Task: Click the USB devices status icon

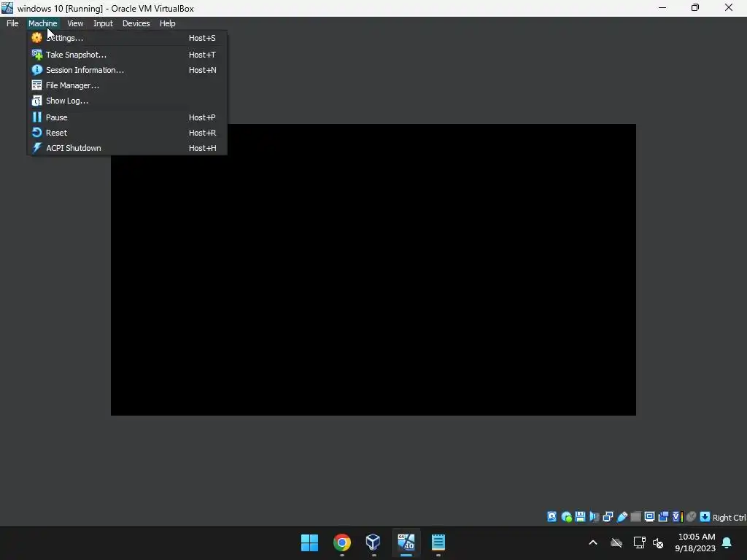Action: click(x=622, y=517)
